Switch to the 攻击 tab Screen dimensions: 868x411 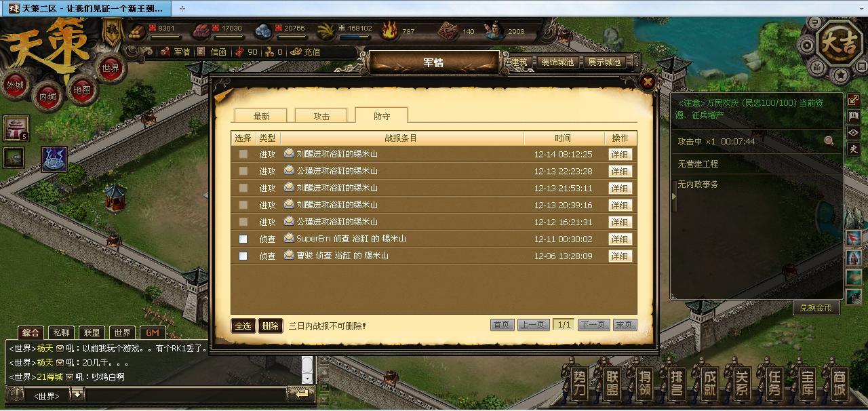click(321, 116)
